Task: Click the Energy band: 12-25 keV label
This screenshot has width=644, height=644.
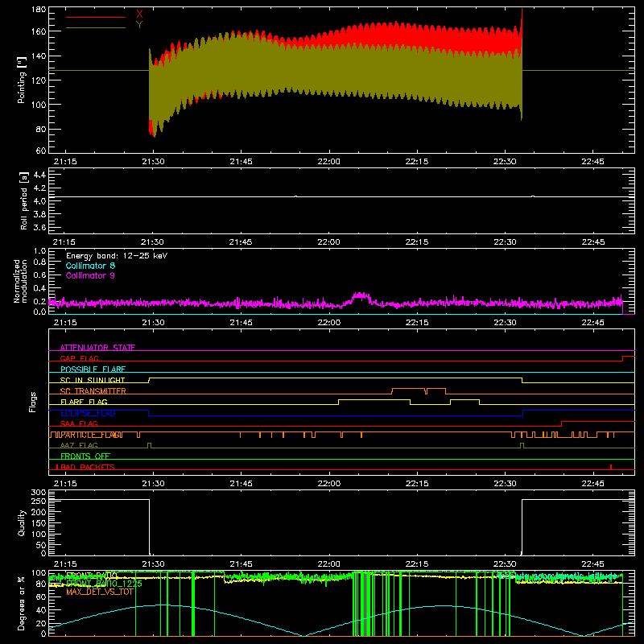Action: pos(117,256)
